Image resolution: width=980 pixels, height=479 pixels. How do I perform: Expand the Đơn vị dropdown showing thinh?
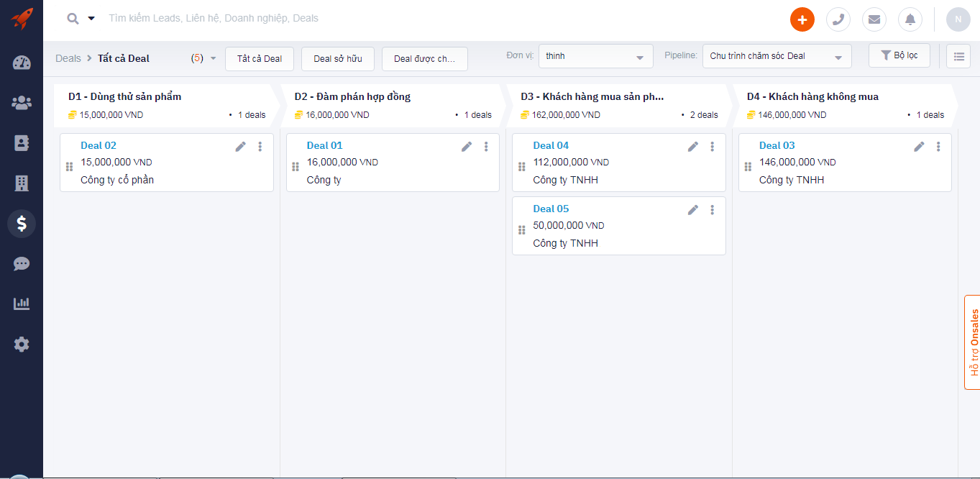click(x=595, y=56)
